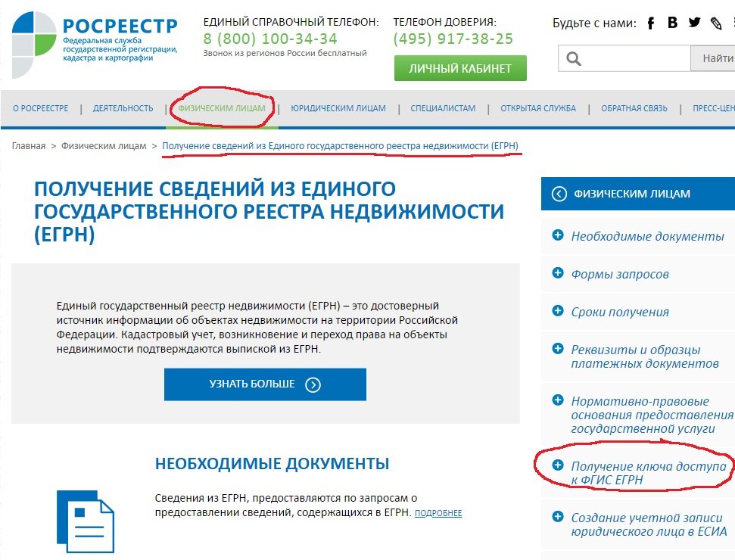Click the document icon near Необходимые документы
Screen dimensions: 735x560
pyautogui.click(x=86, y=521)
